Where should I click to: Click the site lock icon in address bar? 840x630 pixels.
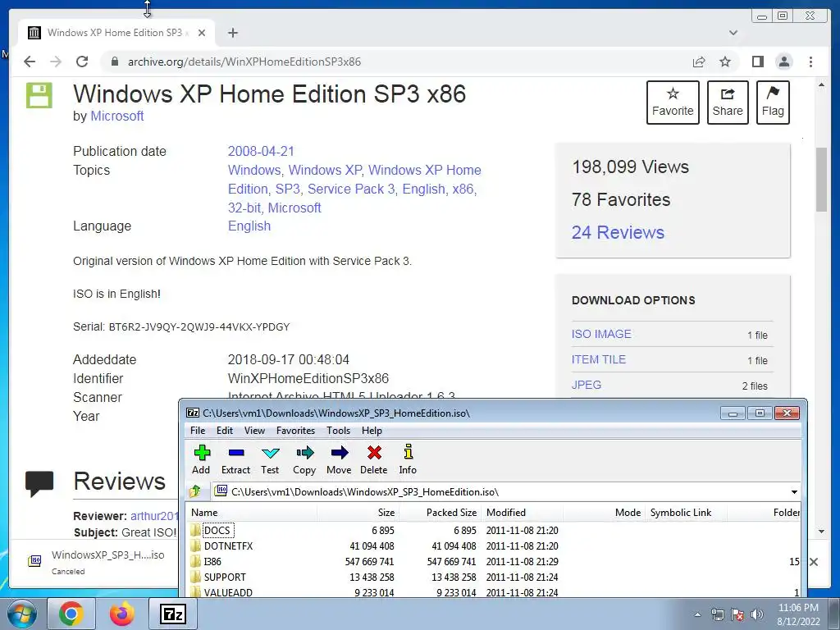pos(114,62)
